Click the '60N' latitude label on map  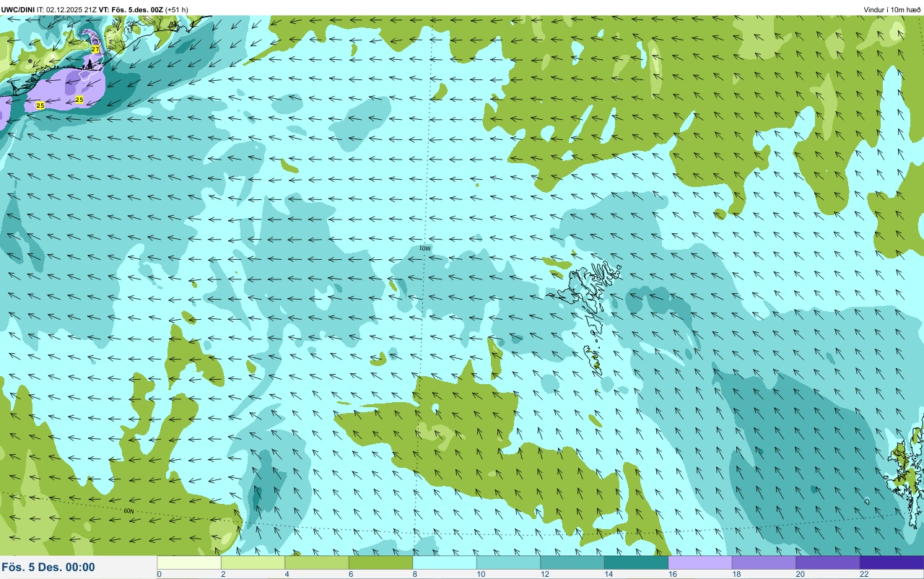(128, 511)
